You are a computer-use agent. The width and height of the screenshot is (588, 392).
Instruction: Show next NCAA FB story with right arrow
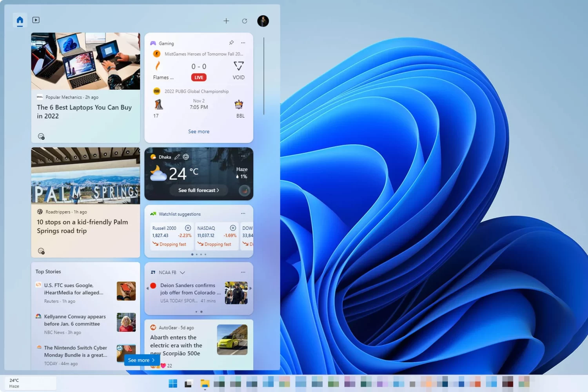pyautogui.click(x=250, y=289)
